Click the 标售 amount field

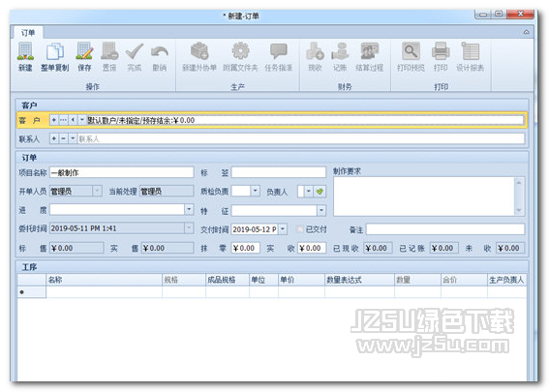76,248
